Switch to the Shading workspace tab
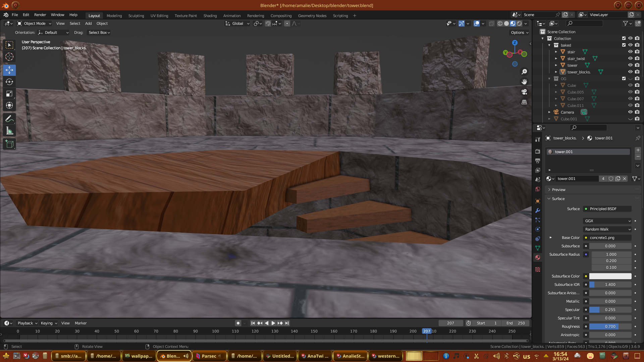This screenshot has height=362, width=644. pos(210,16)
